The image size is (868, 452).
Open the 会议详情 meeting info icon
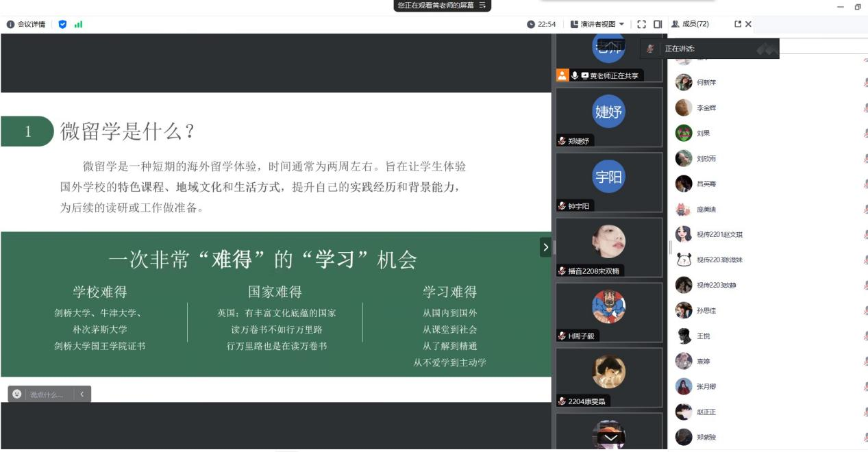(x=10, y=25)
